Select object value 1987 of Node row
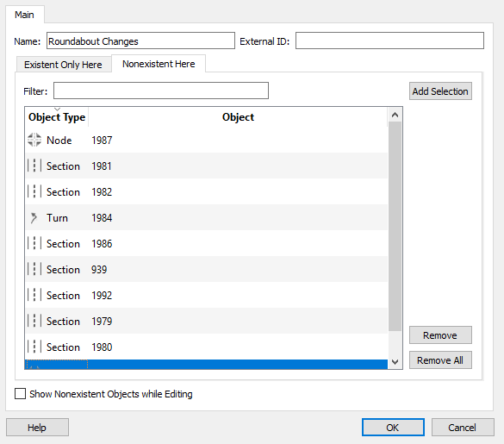 pos(102,141)
